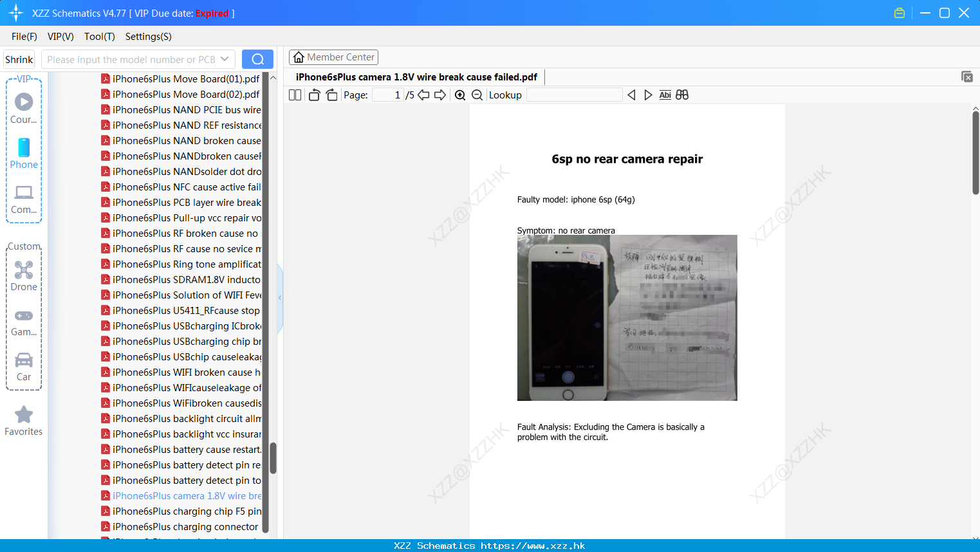Click the xzz.hk link in footer
This screenshot has height=552, width=980.
click(x=533, y=546)
